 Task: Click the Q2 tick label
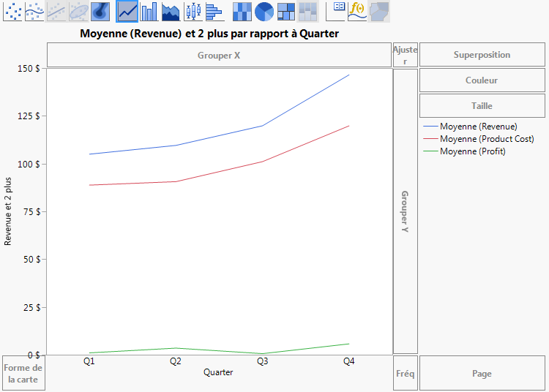click(176, 361)
